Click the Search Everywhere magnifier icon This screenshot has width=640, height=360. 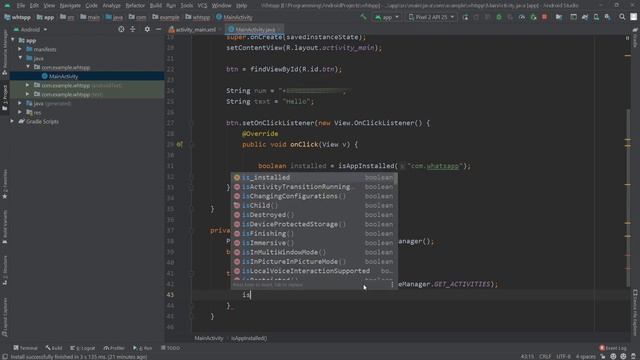[x=622, y=17]
